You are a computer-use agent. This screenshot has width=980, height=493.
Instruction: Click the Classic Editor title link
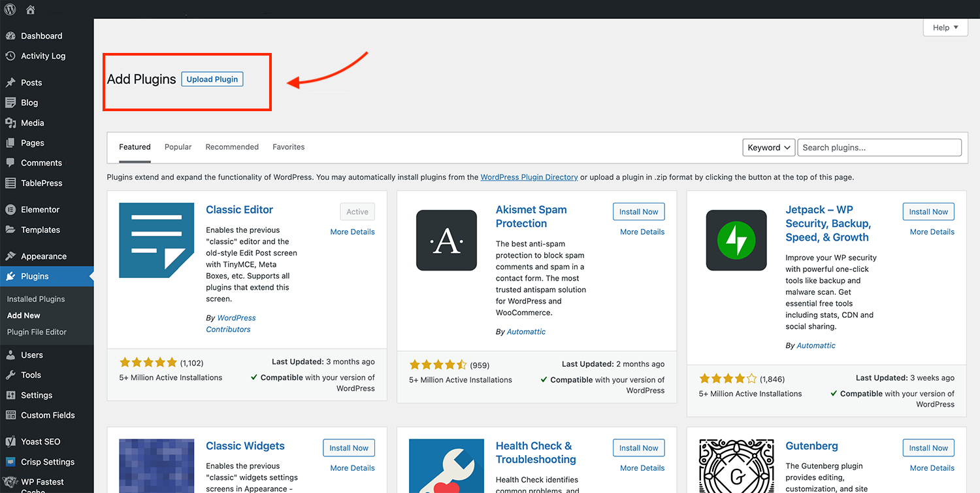239,210
